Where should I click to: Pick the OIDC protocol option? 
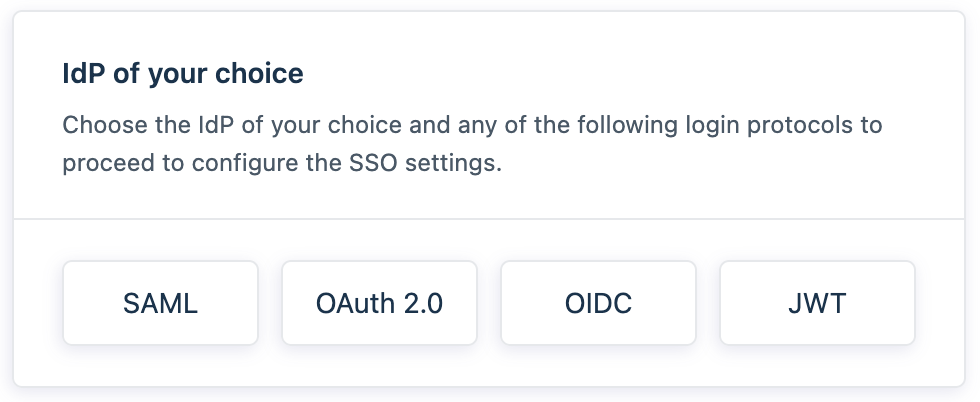point(598,303)
